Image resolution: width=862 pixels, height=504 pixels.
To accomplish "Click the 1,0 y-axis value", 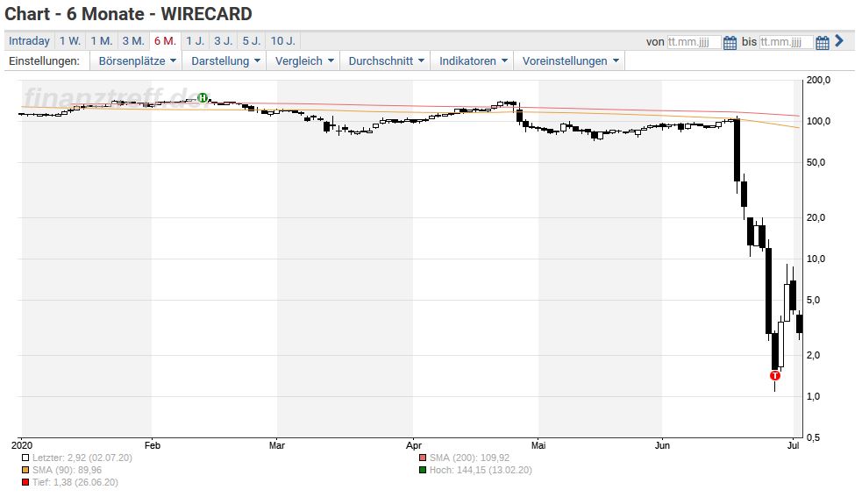I will click(x=814, y=396).
